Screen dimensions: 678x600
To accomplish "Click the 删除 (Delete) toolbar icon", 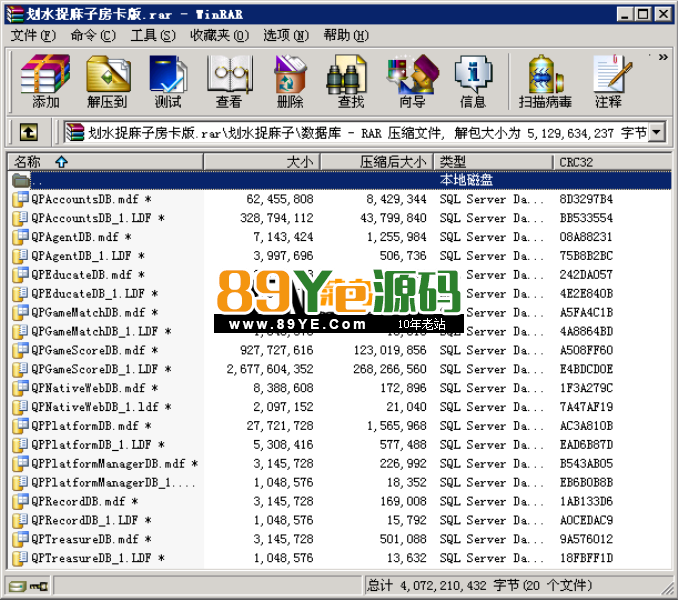I will coord(290,81).
